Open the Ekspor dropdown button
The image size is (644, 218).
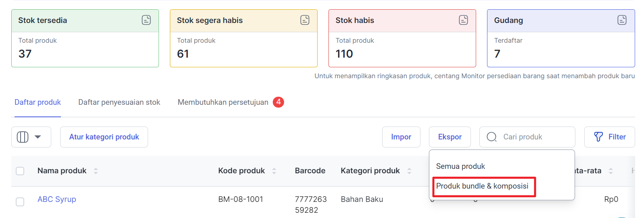point(450,137)
